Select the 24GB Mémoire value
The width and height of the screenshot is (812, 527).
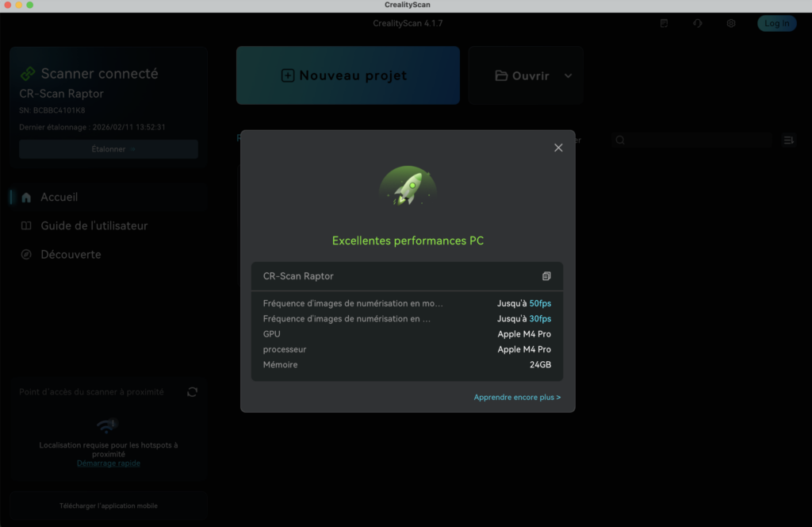pyautogui.click(x=540, y=365)
